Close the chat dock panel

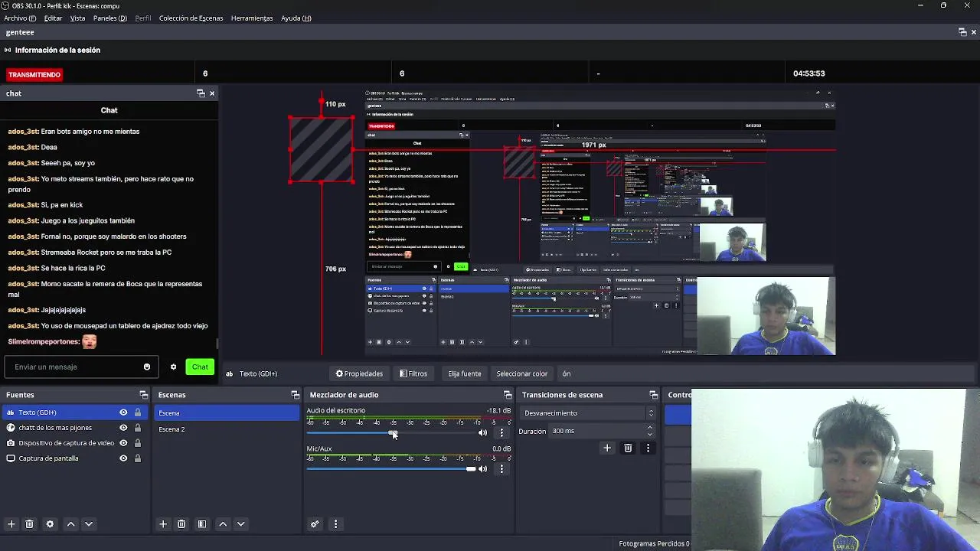click(x=212, y=93)
